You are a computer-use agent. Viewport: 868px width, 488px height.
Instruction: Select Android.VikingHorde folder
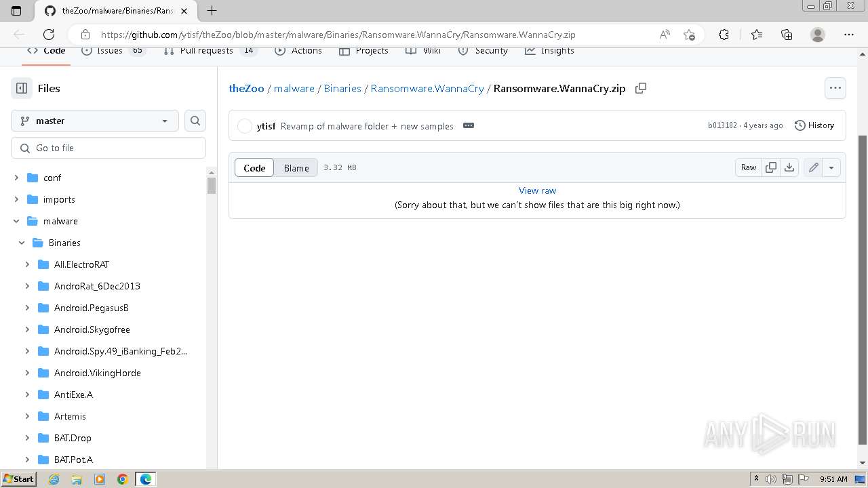pyautogui.click(x=98, y=373)
